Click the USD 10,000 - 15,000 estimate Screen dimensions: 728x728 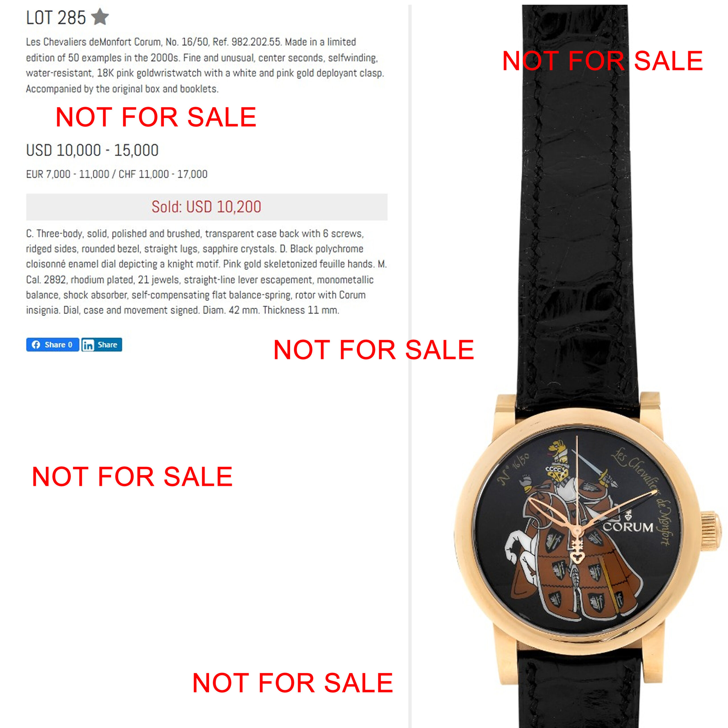(x=92, y=150)
